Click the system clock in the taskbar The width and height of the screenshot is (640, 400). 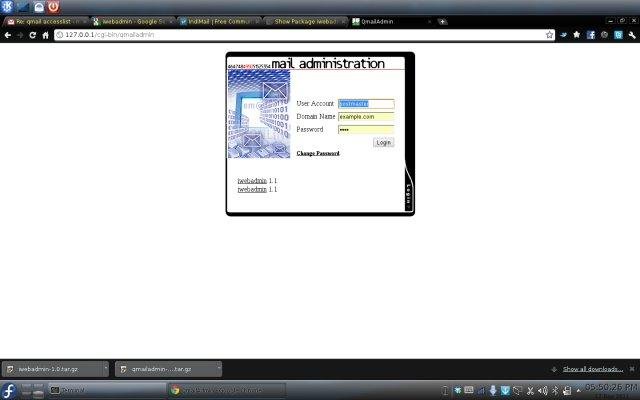[x=611, y=390]
